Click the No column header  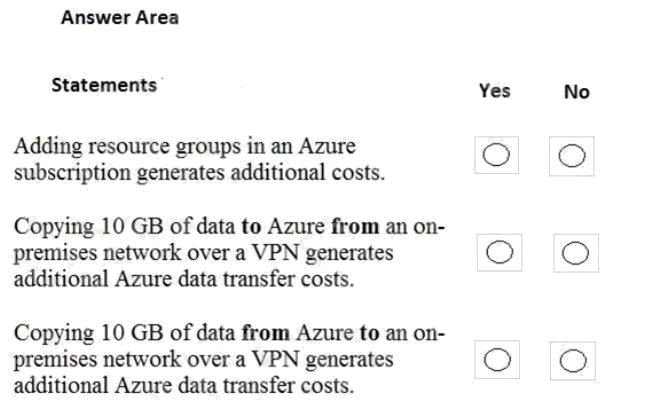click(x=576, y=92)
